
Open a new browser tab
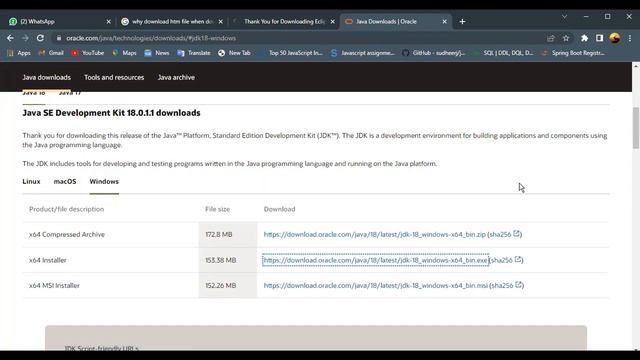[x=462, y=21]
